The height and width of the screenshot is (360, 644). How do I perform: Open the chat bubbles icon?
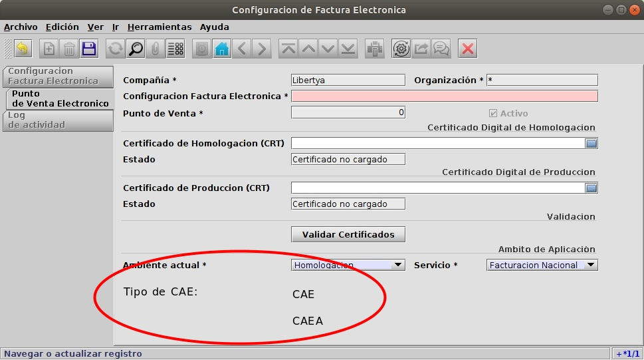pos(441,49)
